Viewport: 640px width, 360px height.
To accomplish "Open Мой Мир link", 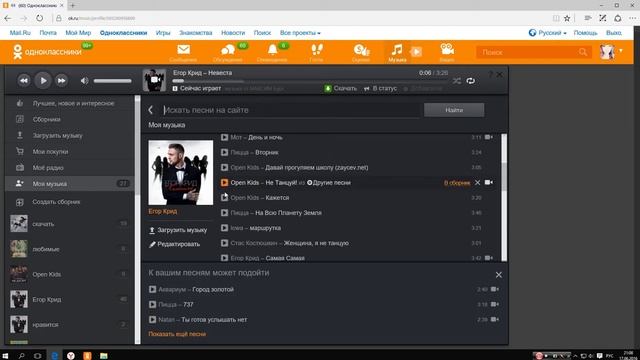I will [78, 33].
